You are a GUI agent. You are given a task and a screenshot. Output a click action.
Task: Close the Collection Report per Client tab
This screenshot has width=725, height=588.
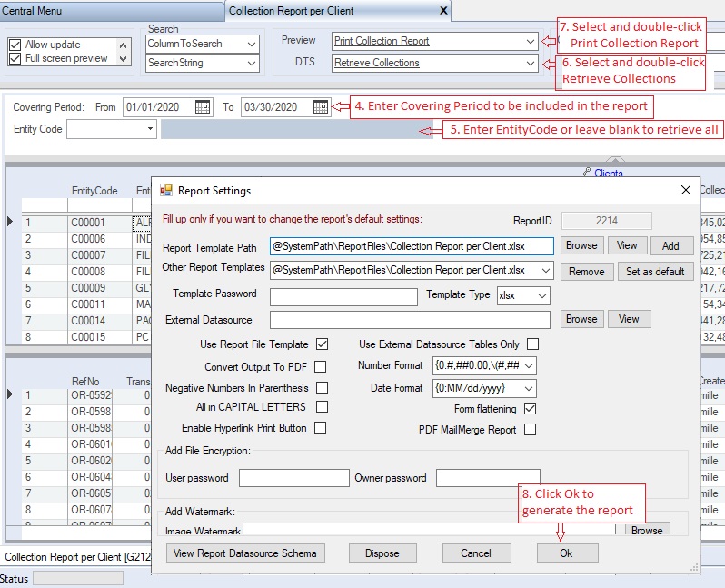point(443,10)
